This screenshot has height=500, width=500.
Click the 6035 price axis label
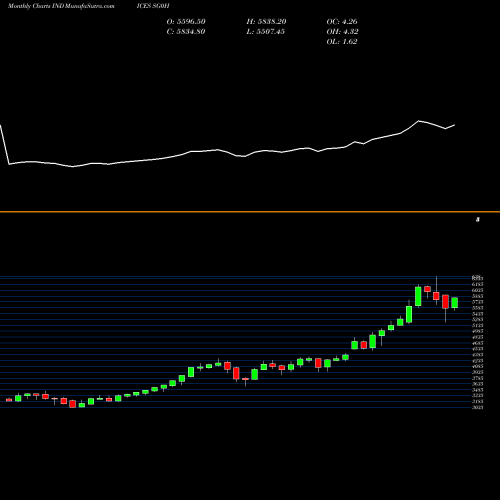tap(478, 290)
